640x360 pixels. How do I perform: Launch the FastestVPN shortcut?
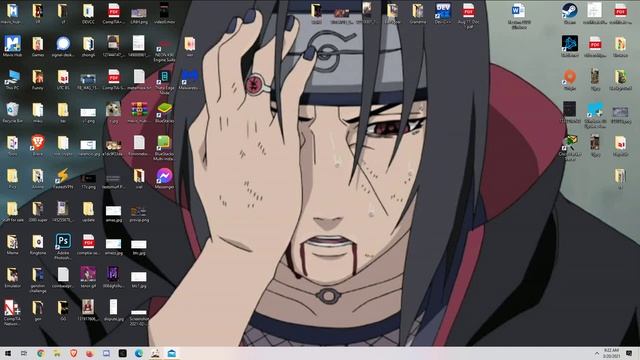[x=63, y=177]
